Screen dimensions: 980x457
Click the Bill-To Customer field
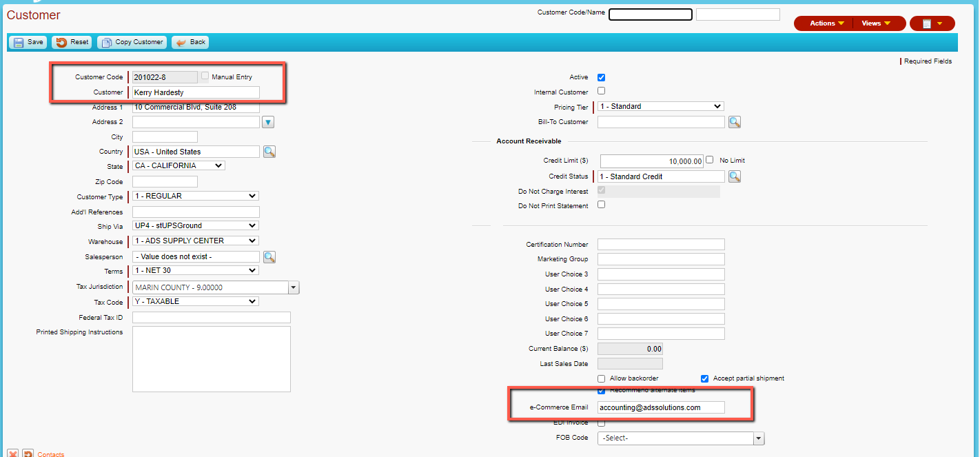coord(661,122)
